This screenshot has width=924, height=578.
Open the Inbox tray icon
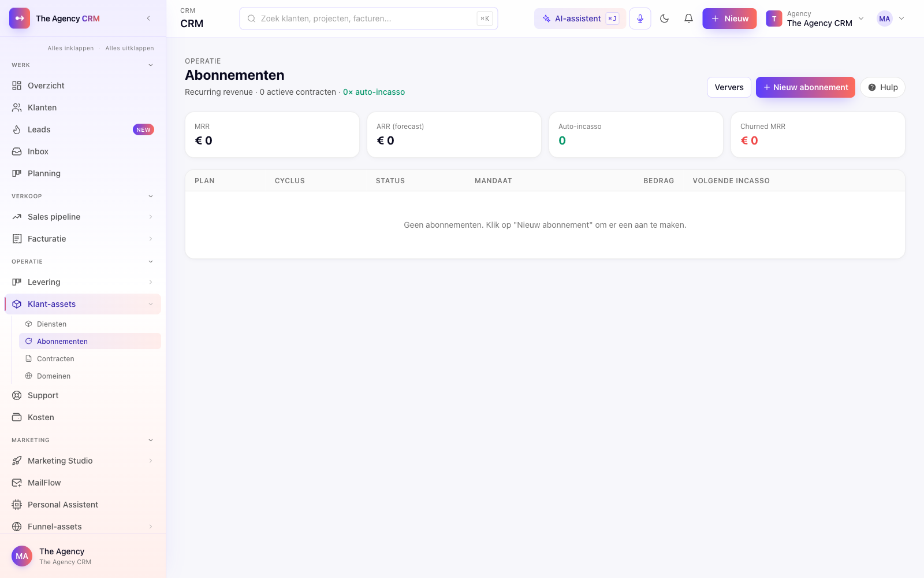(17, 151)
